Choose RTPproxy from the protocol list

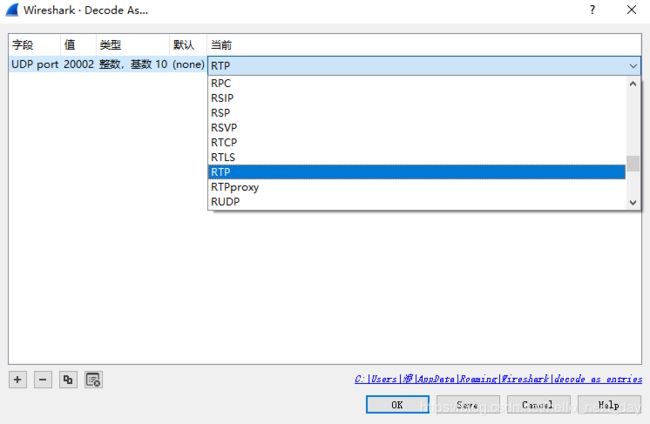pos(416,187)
